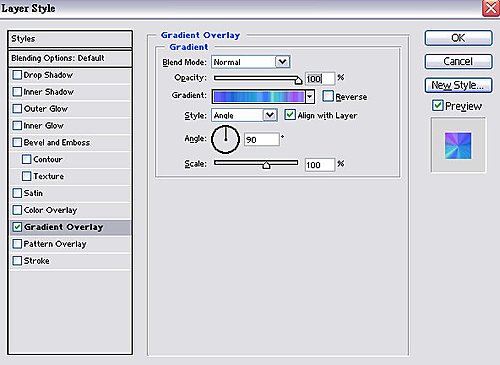
Task: Click the Cancel button
Action: click(458, 62)
